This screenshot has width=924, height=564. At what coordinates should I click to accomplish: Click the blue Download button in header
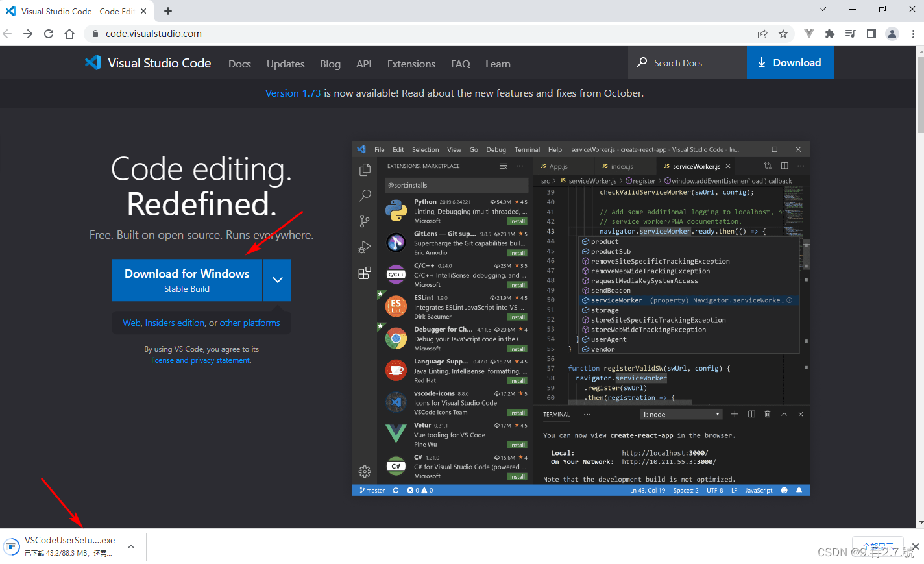pos(790,63)
